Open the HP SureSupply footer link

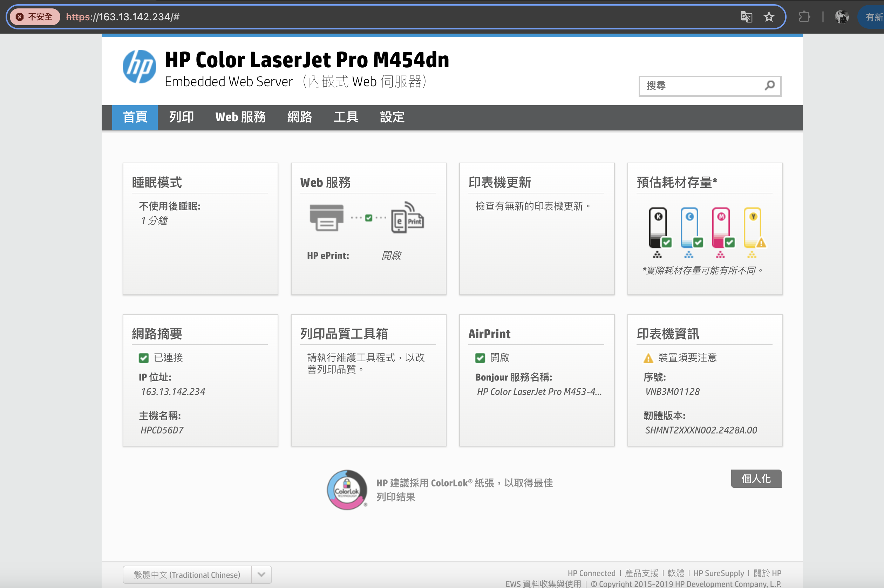point(719,573)
